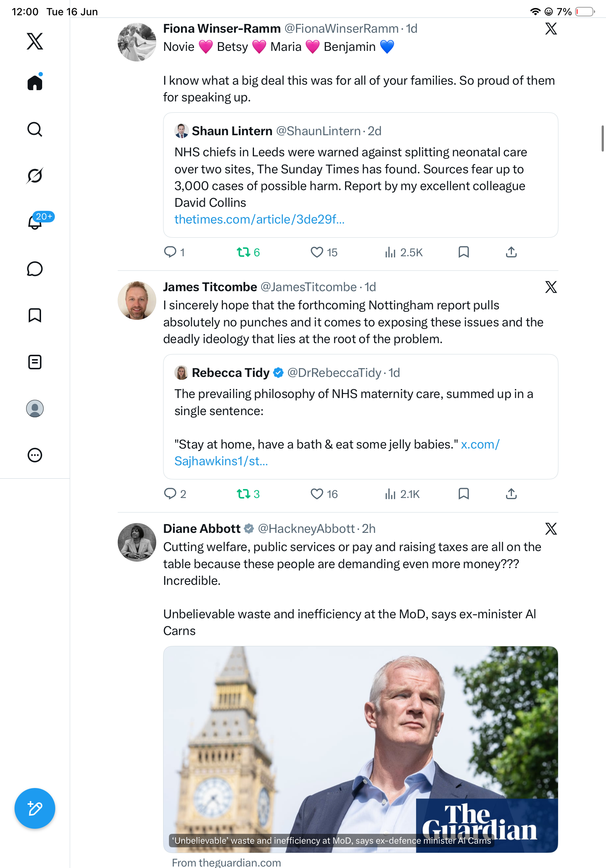
Task: Open Grok menu on Diane Abbott's post
Action: (551, 529)
